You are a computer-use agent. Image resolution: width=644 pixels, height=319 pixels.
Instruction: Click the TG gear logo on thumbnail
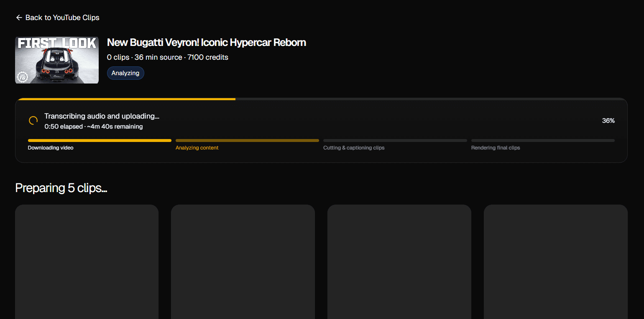tap(22, 77)
